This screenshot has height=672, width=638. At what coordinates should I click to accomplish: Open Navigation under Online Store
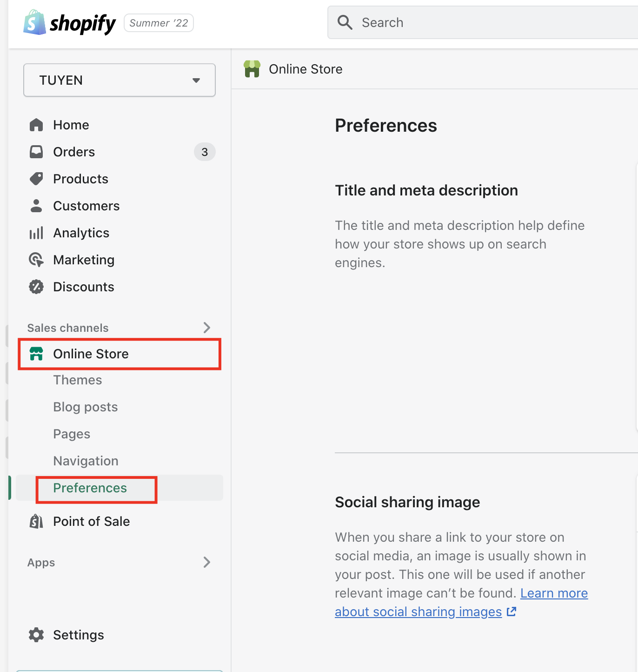[86, 461]
